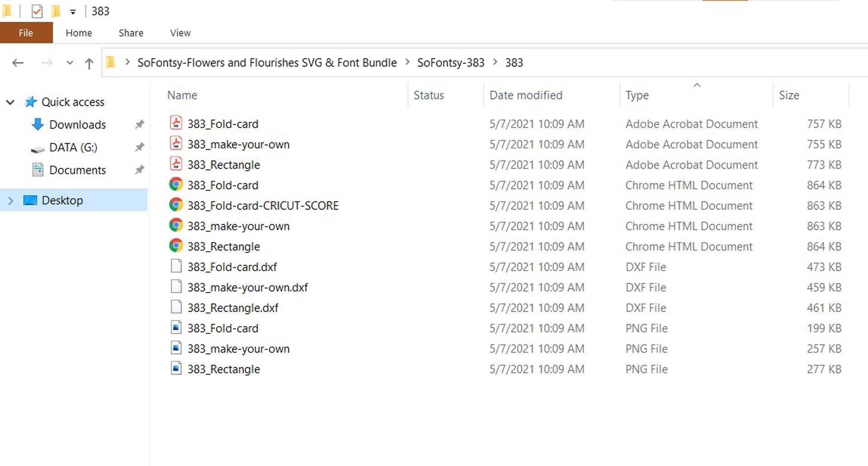Screen dimensions: 868x466
Task: Toggle sort order on Type column
Action: 637,95
